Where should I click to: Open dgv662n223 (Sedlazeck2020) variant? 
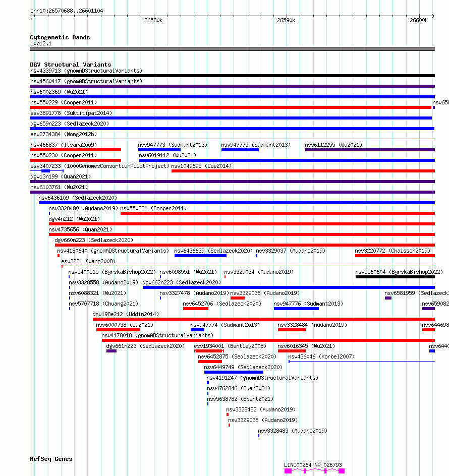182,283
